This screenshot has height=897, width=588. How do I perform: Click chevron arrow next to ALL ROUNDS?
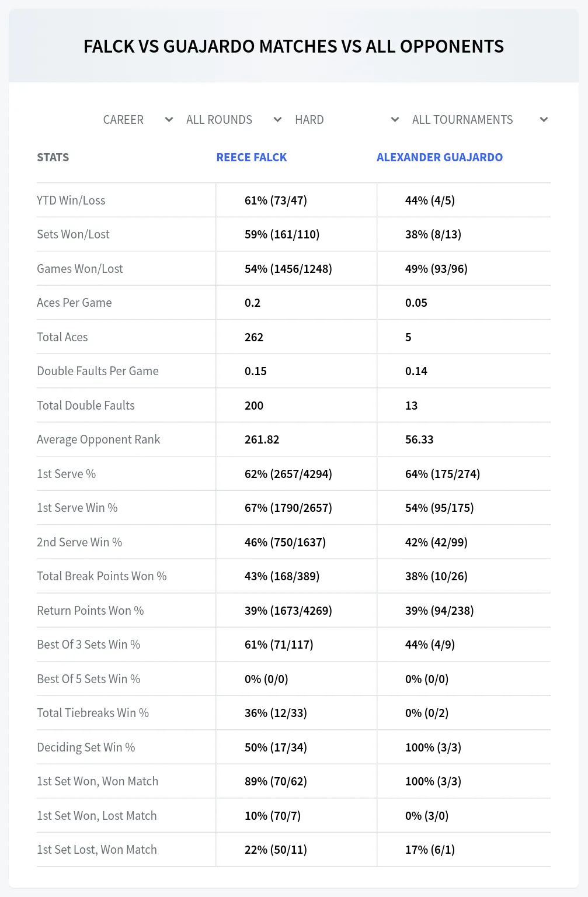pos(277,120)
